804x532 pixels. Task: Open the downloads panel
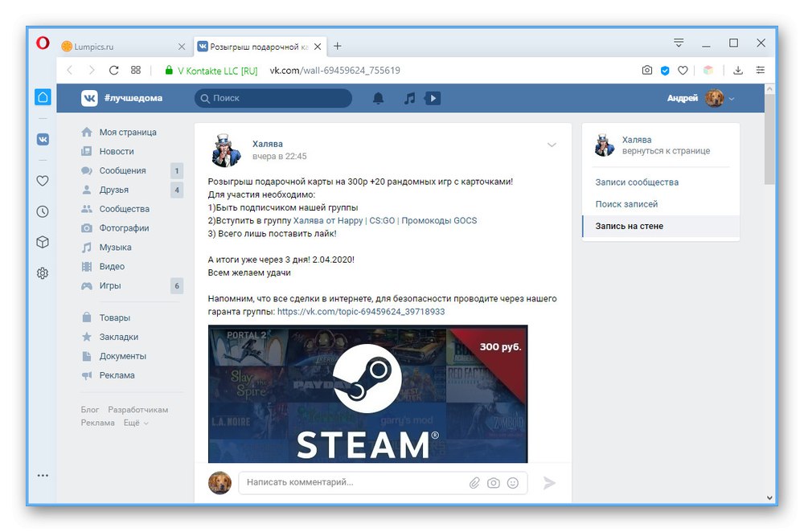pos(738,70)
